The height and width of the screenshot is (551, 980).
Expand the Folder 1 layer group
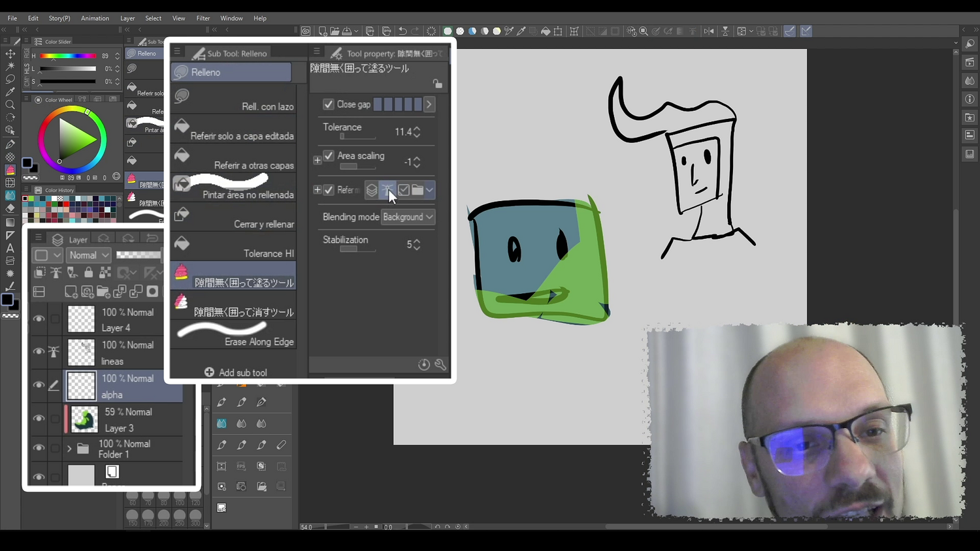pyautogui.click(x=69, y=449)
